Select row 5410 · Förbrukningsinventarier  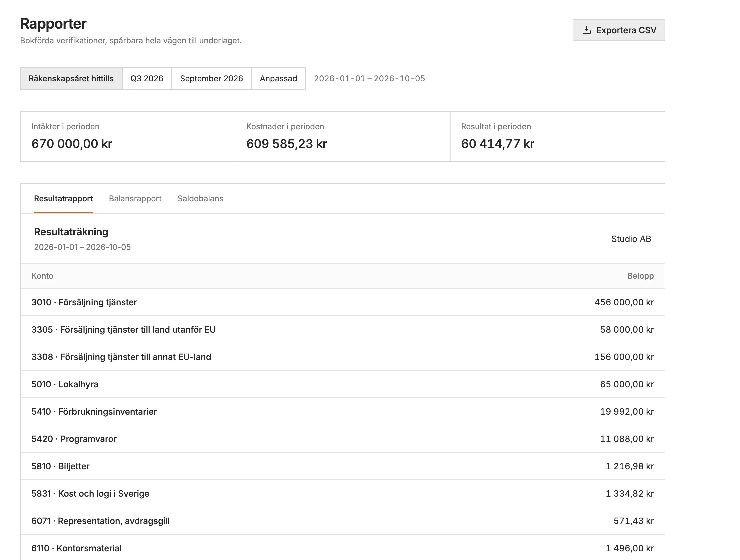(x=343, y=411)
